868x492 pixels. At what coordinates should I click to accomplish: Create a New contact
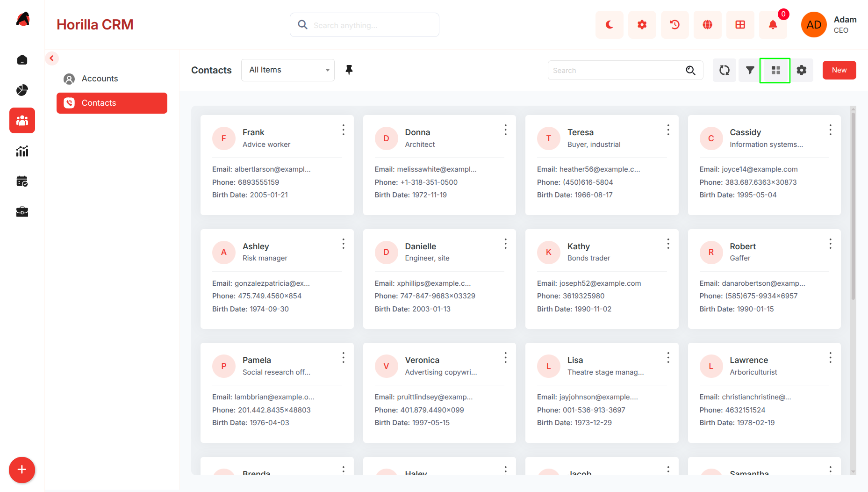pyautogui.click(x=839, y=70)
